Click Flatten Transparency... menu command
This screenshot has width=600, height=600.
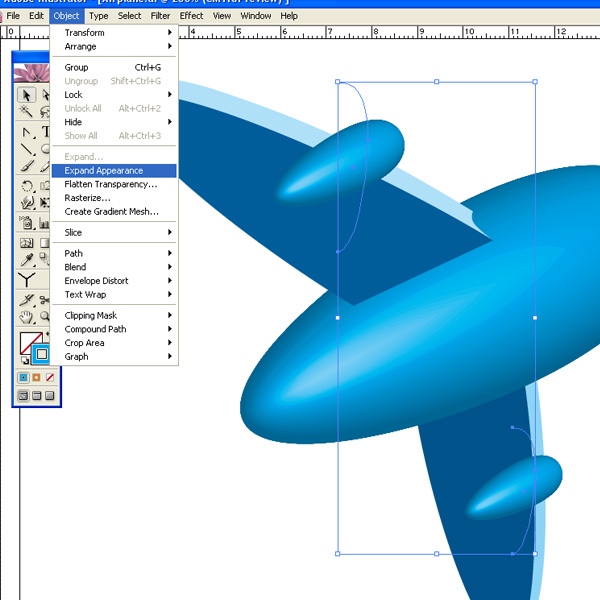110,185
